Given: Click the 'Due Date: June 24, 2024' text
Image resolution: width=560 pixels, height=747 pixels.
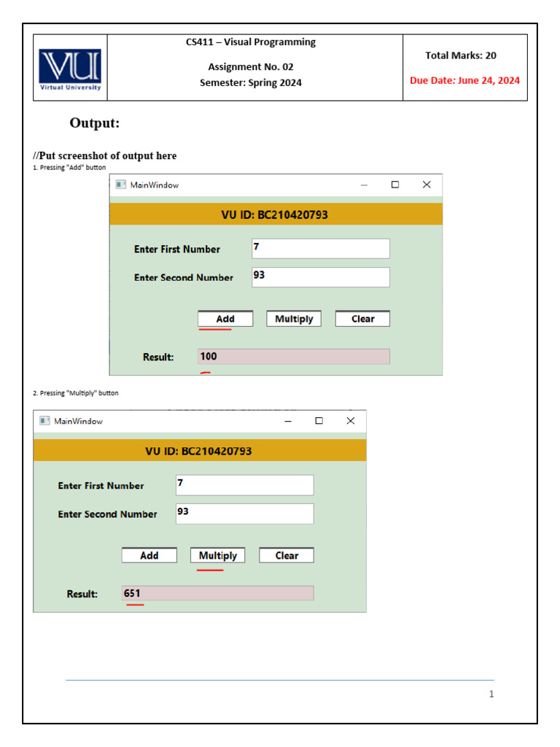Looking at the screenshot, I should [464, 80].
